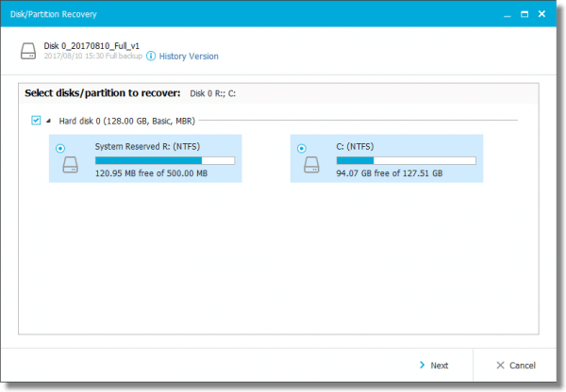The image size is (566, 392).
Task: Click the "Select disks/partition to recover:" heading
Action: [103, 93]
